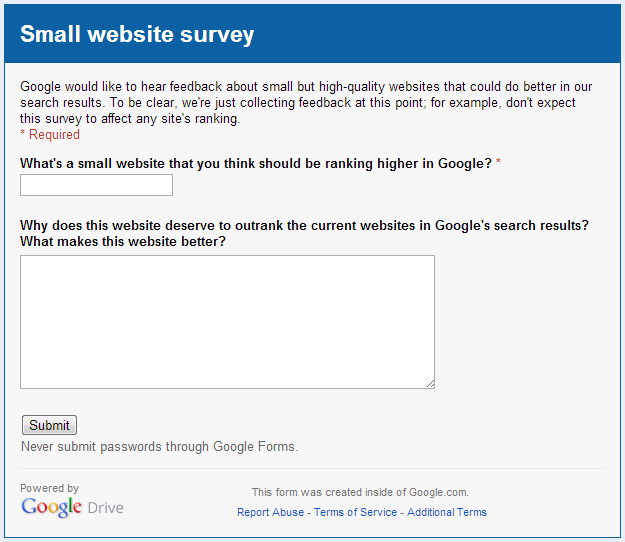Click the "What makes this website better?" line
The image size is (625, 542).
(x=123, y=242)
